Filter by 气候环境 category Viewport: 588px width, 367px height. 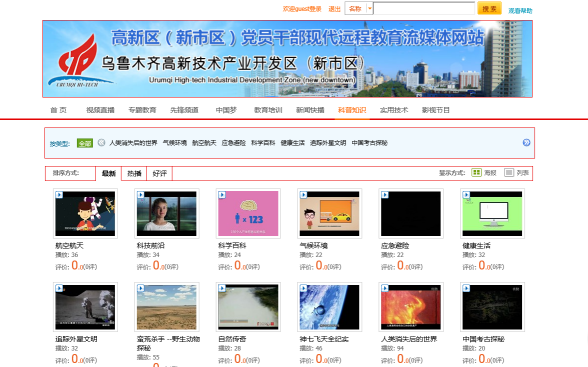tap(175, 143)
